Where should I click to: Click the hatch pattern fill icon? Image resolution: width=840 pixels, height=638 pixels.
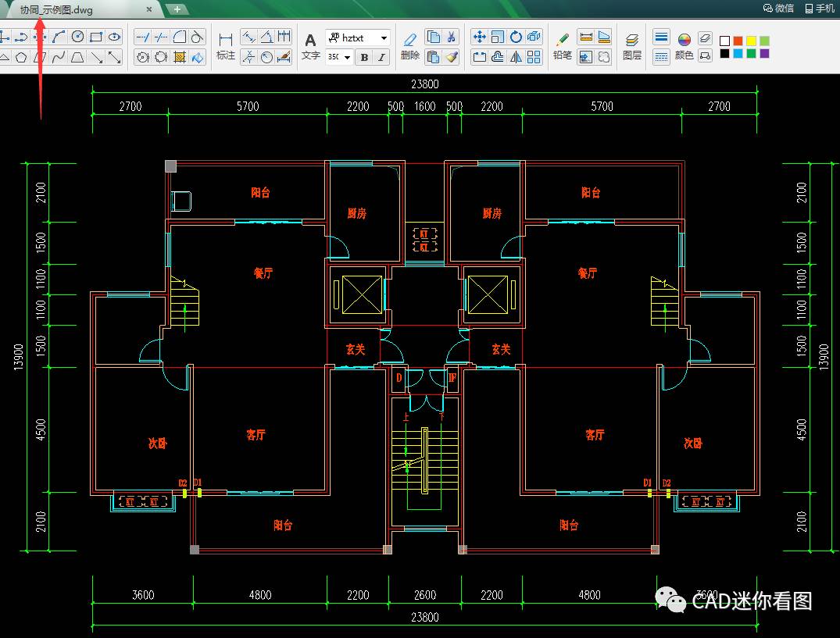(x=180, y=57)
